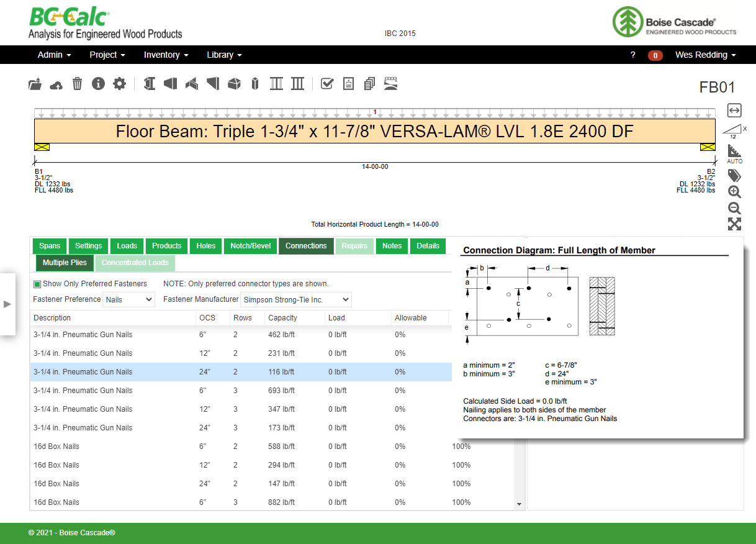This screenshot has height=544, width=756.
Task: Select the 462 lb/ft Pneumatic Gun Nails row
Action: pos(241,335)
